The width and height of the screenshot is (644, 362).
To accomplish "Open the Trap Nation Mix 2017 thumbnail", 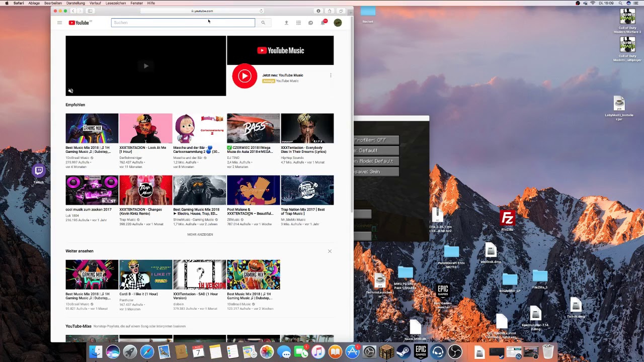I will click(x=307, y=190).
